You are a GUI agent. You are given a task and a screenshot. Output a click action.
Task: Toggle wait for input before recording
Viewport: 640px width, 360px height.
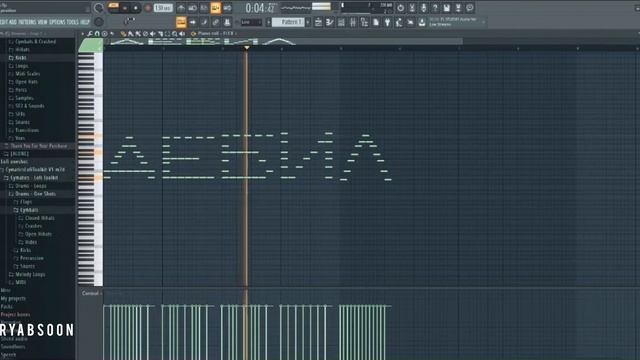(192, 8)
